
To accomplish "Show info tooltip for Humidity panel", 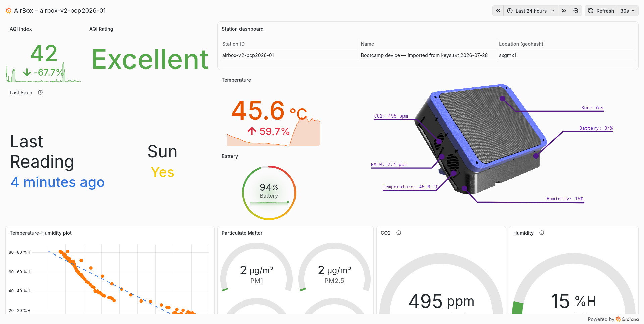I will pos(542,233).
